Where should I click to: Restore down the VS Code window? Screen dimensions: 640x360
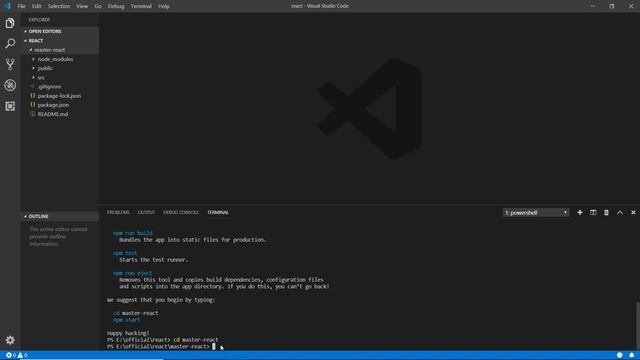[611, 6]
